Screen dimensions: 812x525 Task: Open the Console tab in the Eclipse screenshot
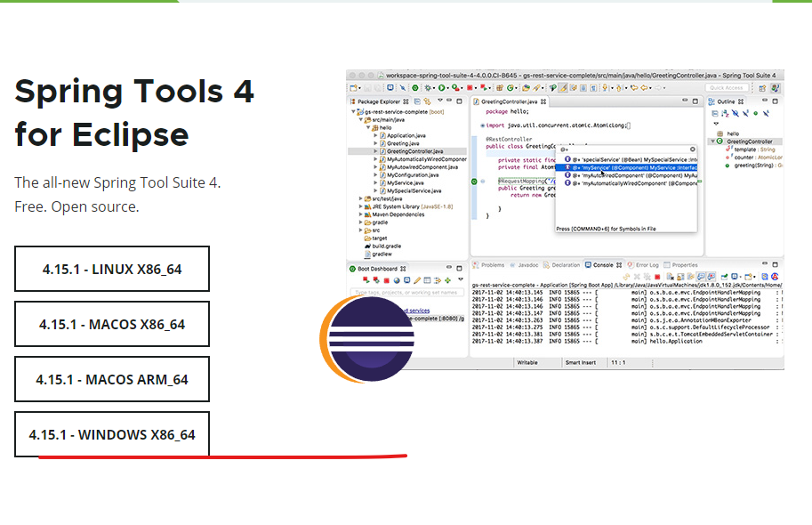pyautogui.click(x=603, y=265)
